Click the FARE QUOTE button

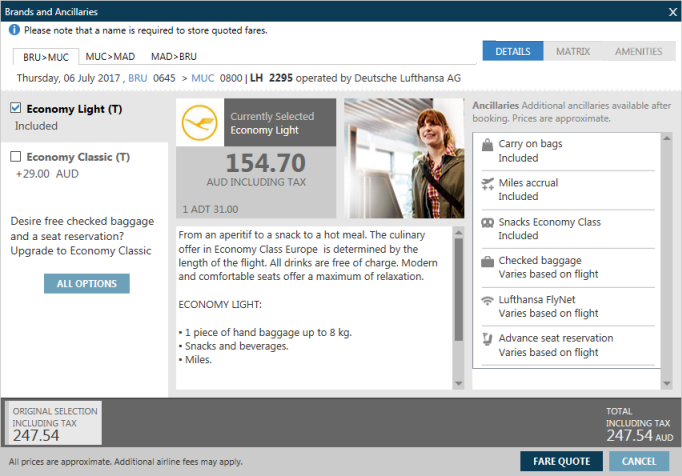(x=561, y=461)
